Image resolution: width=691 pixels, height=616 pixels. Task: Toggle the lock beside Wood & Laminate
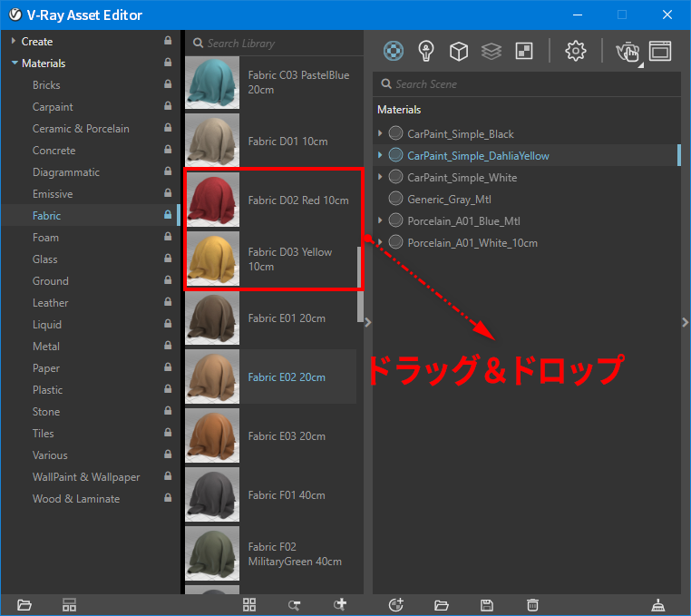point(168,498)
